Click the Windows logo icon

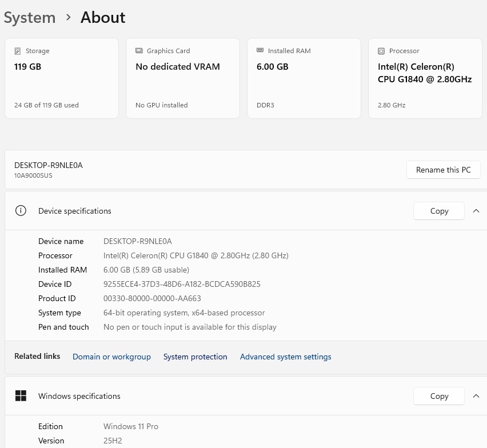[x=21, y=396]
